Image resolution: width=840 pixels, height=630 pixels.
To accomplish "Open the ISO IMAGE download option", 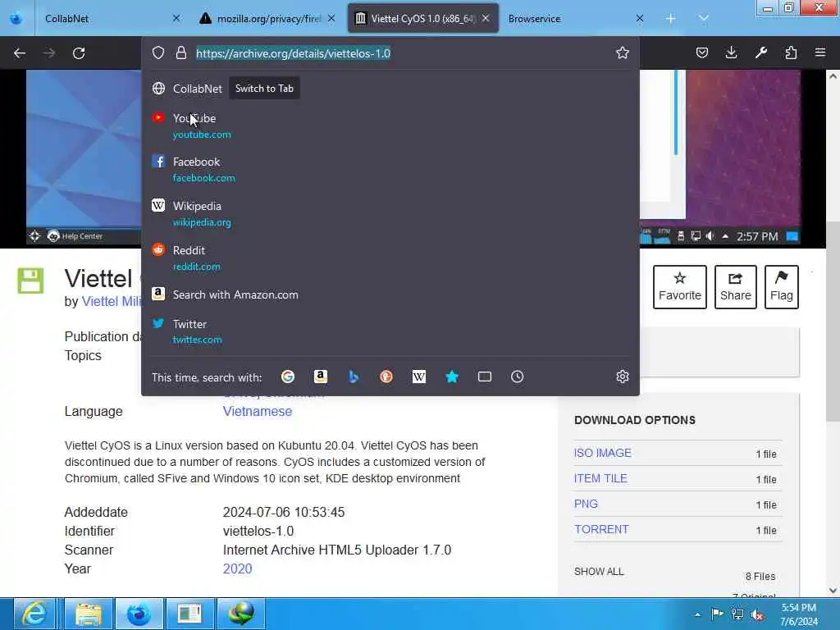I will coord(602,453).
